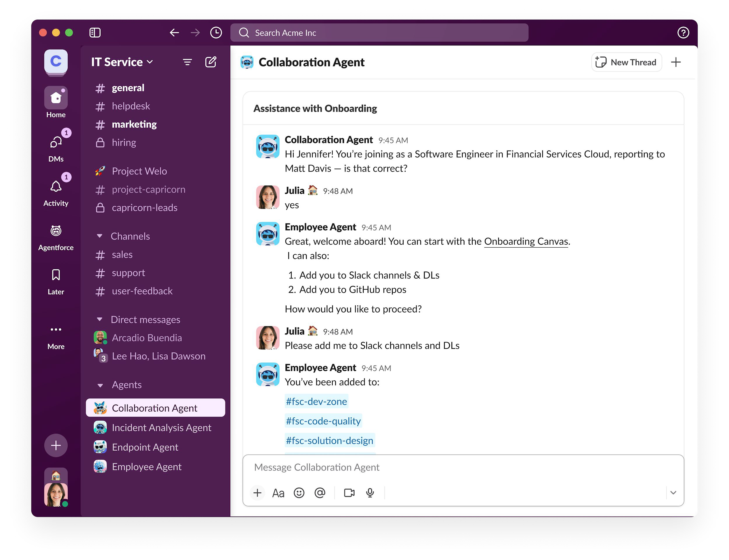Compose a new message with pencil icon

pyautogui.click(x=211, y=62)
